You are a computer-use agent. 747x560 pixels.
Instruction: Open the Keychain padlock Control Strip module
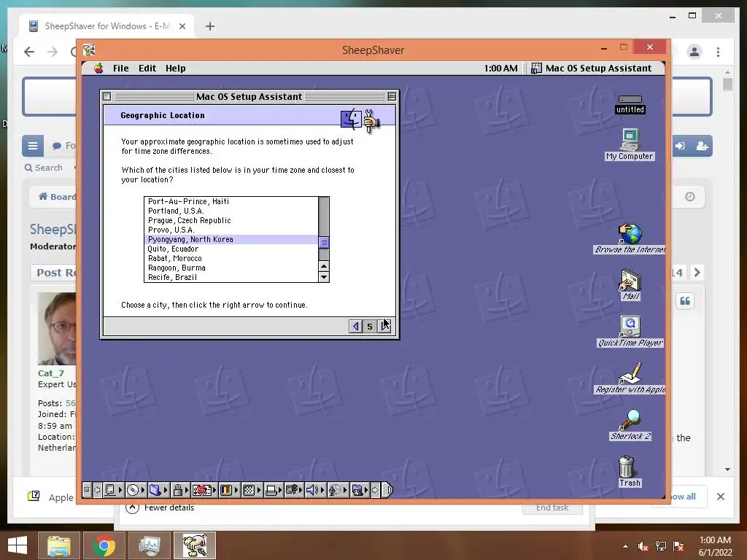[x=181, y=490]
